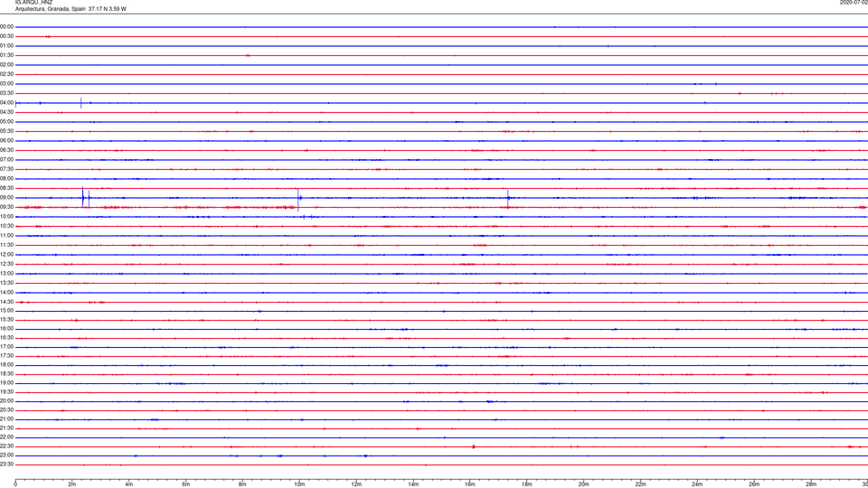Viewport: 868px width, 488px height.
Task: Select the 16:00 time row label
Action: click(x=6, y=329)
